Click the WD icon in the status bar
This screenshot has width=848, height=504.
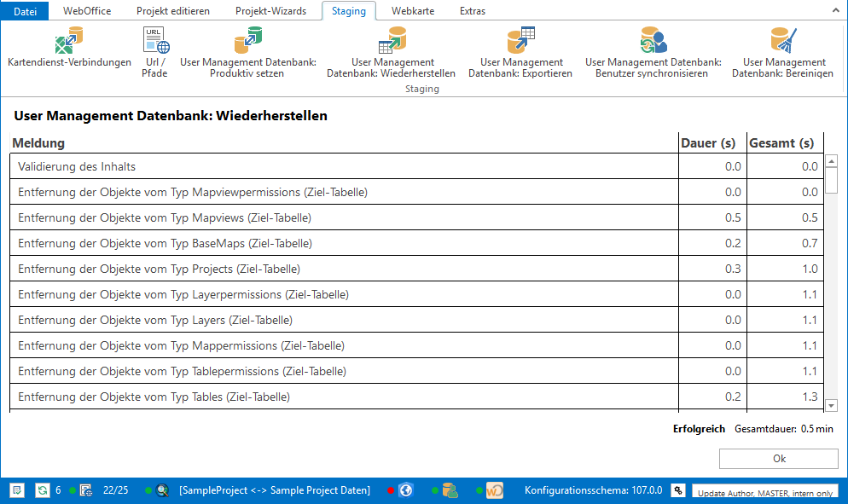tap(493, 490)
